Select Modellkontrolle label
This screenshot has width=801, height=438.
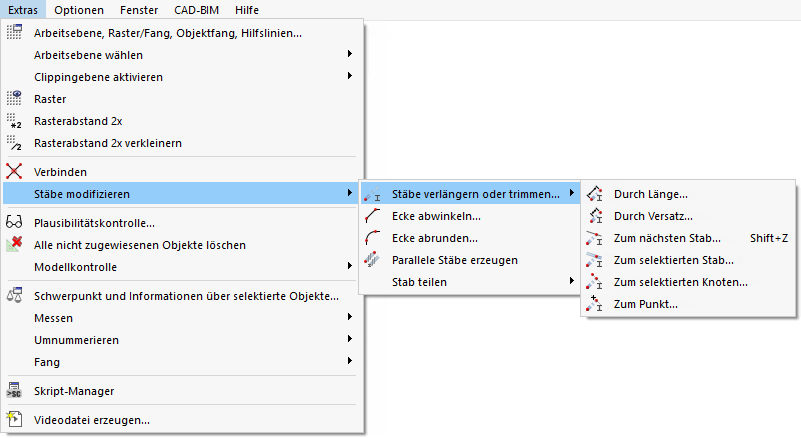point(76,267)
